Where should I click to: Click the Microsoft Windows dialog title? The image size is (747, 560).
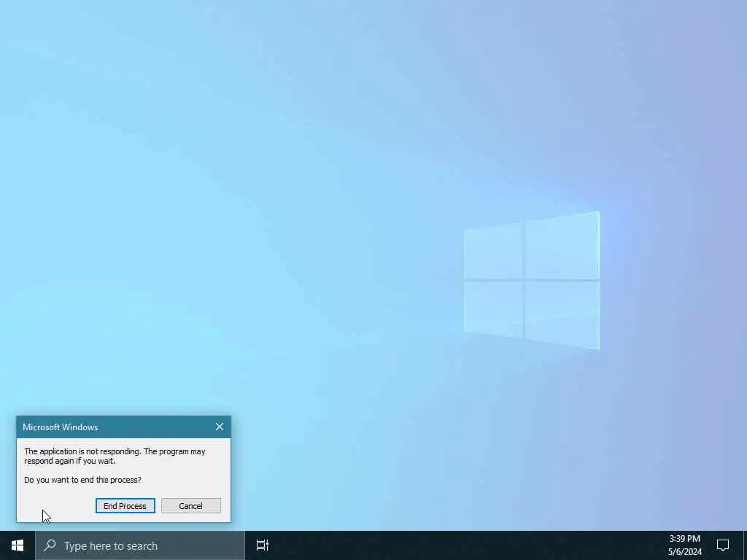[x=61, y=427]
